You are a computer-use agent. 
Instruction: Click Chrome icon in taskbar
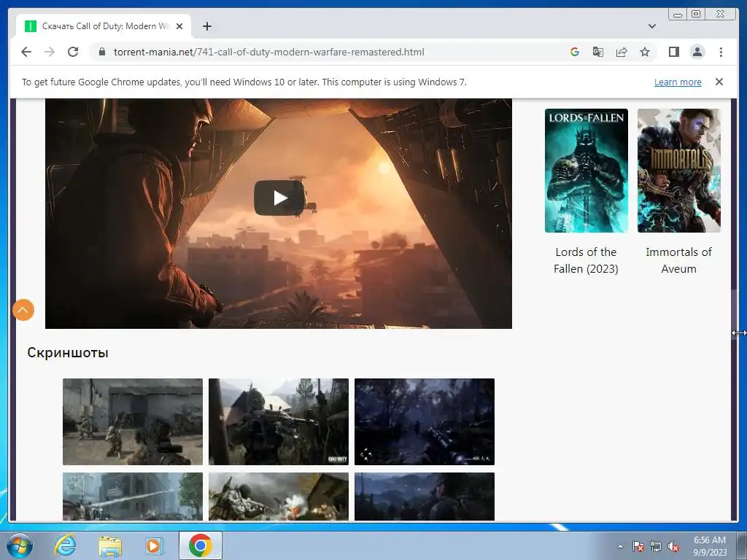pyautogui.click(x=200, y=545)
